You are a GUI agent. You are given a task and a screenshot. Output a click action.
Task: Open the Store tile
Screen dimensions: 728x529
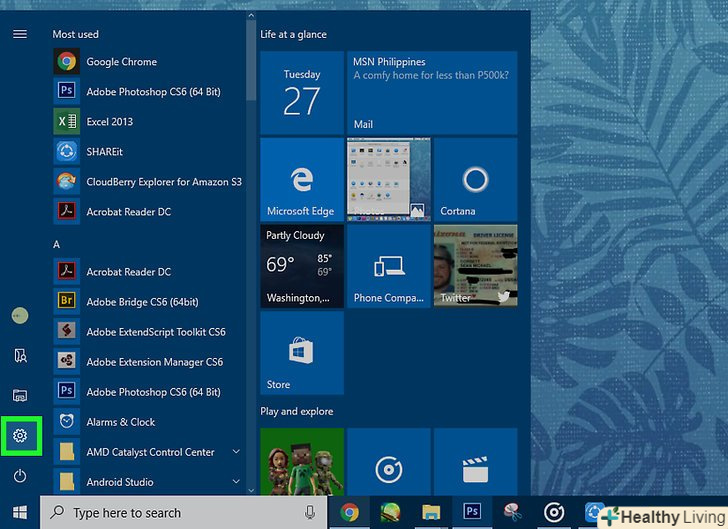click(x=301, y=352)
